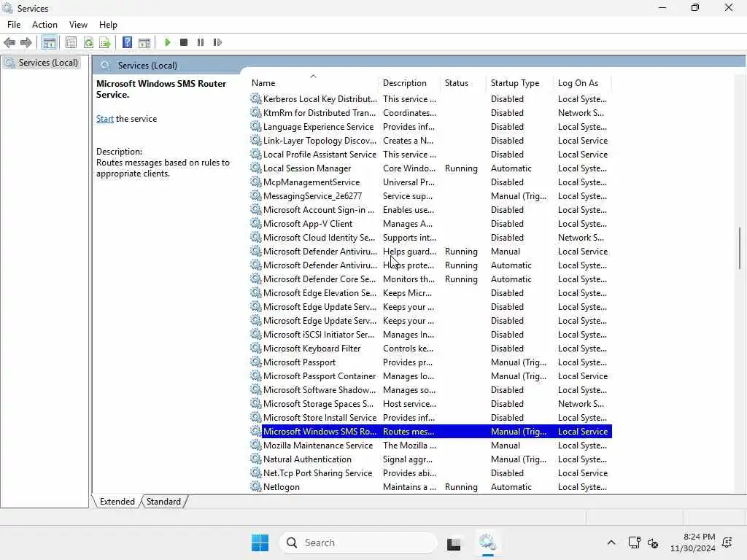Click the Start the service link

pyautogui.click(x=105, y=119)
